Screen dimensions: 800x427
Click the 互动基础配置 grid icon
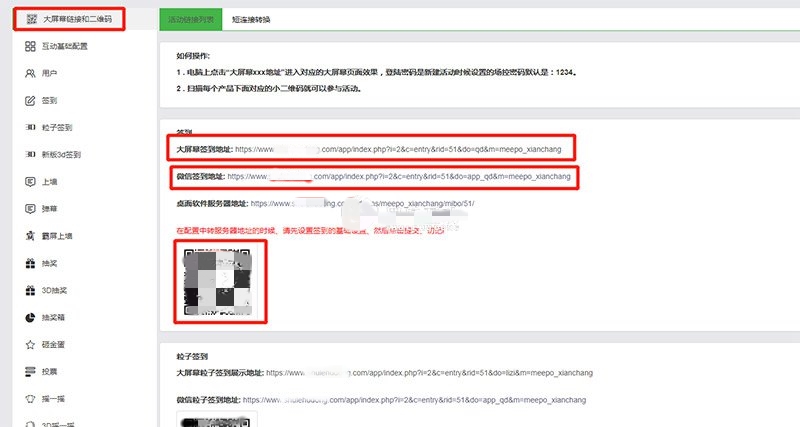tap(30, 46)
